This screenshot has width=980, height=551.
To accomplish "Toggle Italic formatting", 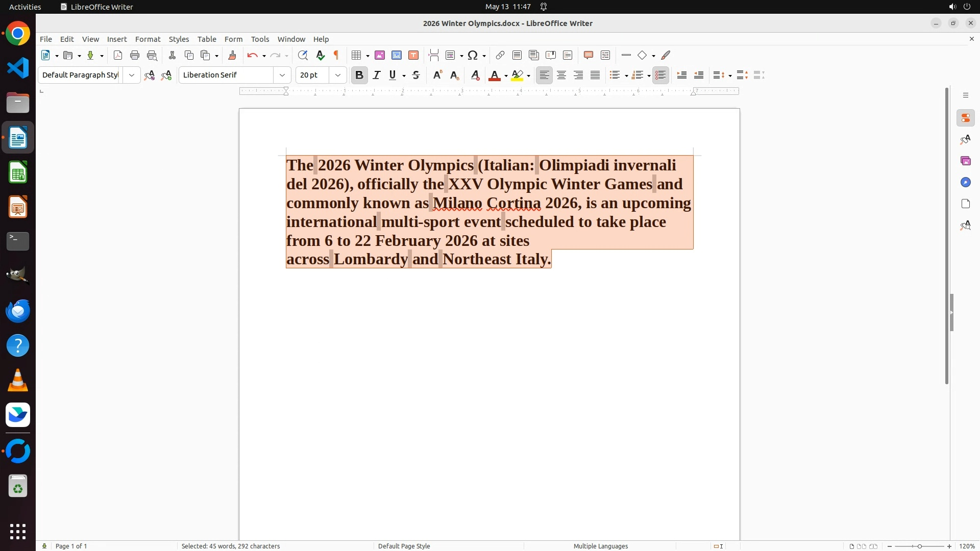I will pos(377,75).
